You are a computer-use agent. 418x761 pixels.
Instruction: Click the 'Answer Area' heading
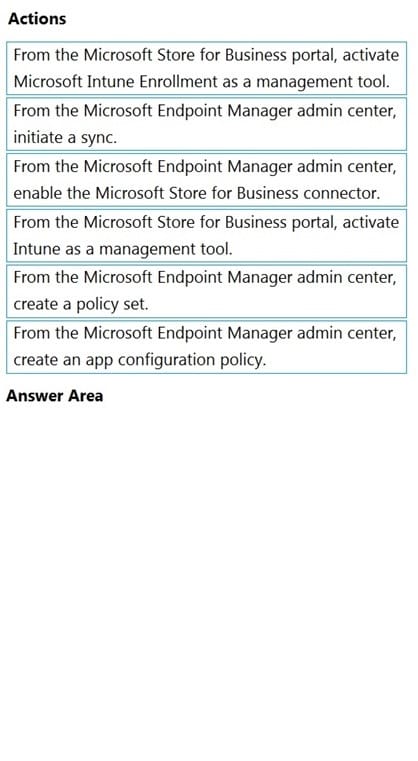click(54, 396)
